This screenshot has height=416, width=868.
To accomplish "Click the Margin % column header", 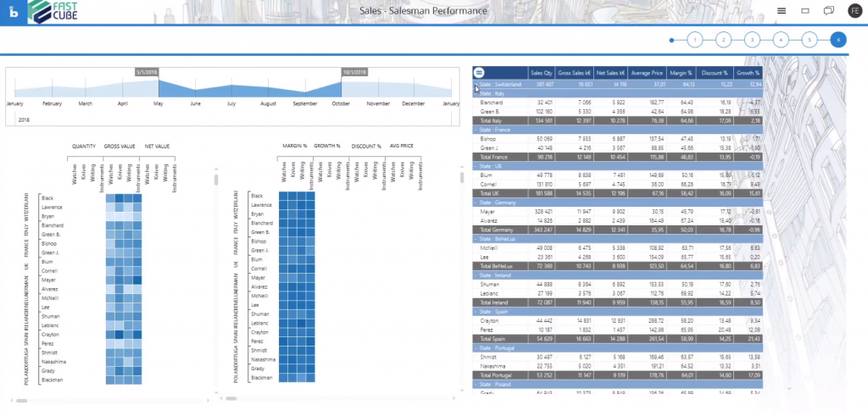I will click(681, 73).
